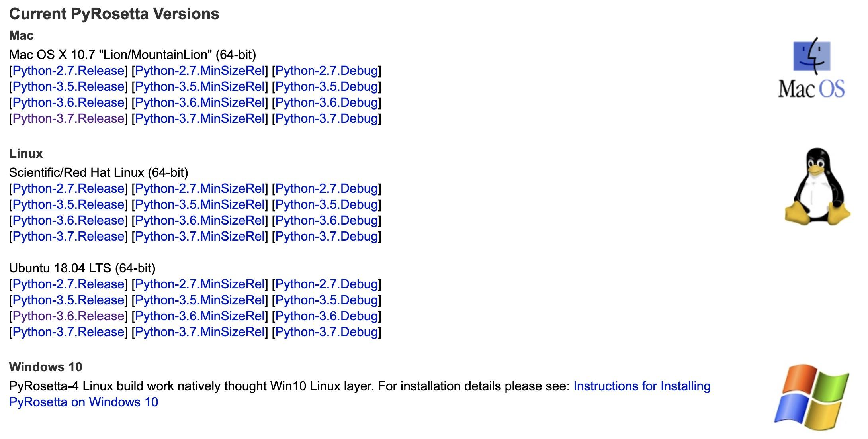Open Red Hat Python-3.7.Debug link

click(x=326, y=237)
